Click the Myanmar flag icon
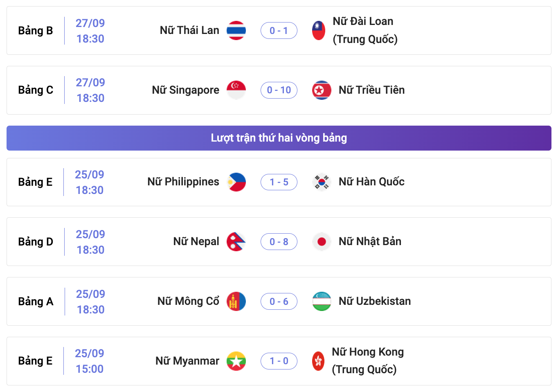 coord(236,361)
